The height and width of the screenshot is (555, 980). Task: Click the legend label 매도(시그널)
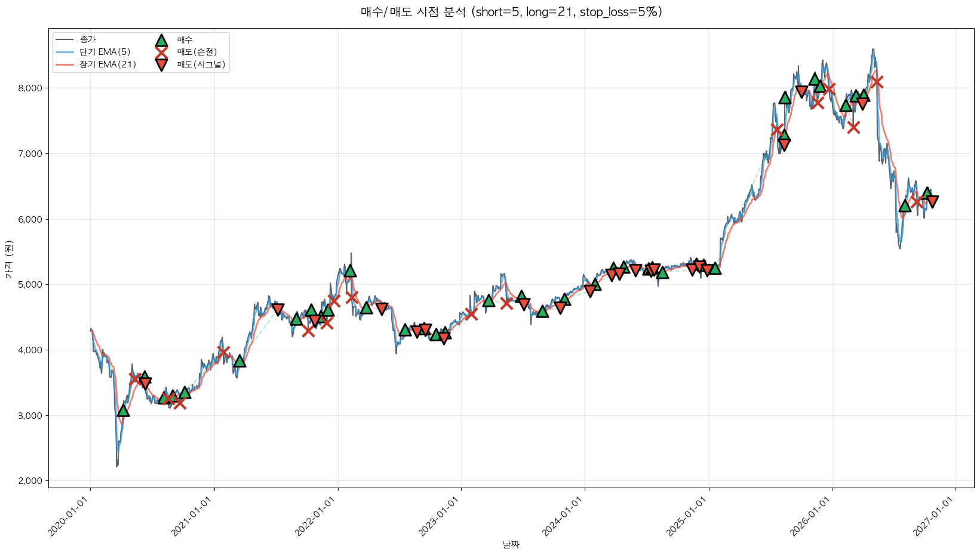(201, 64)
